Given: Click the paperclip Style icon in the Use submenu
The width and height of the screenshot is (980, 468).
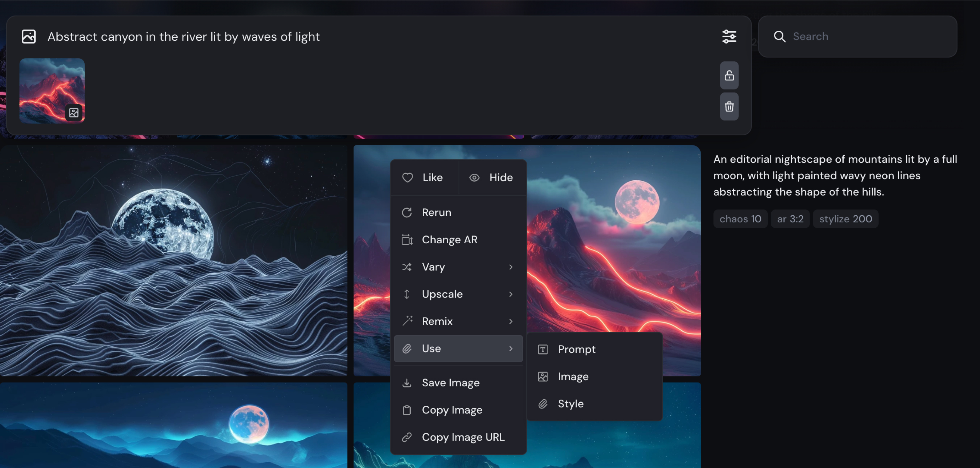Looking at the screenshot, I should [x=543, y=404].
